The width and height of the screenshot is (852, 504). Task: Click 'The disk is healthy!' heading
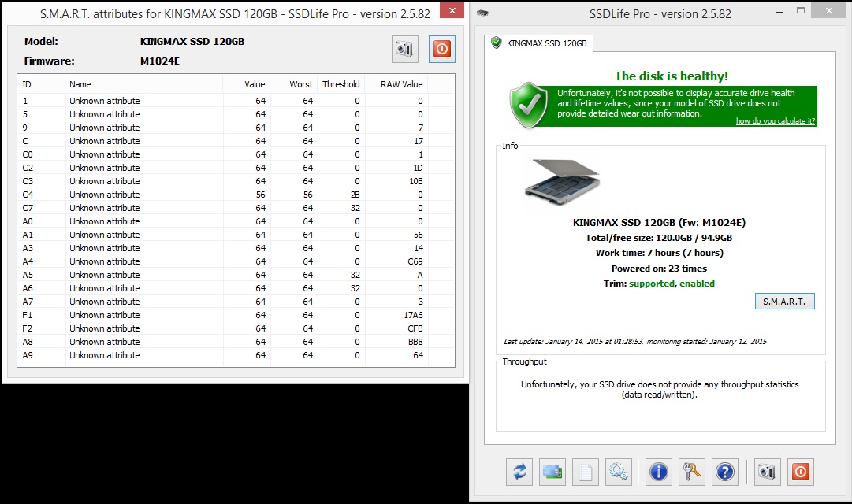coord(671,76)
